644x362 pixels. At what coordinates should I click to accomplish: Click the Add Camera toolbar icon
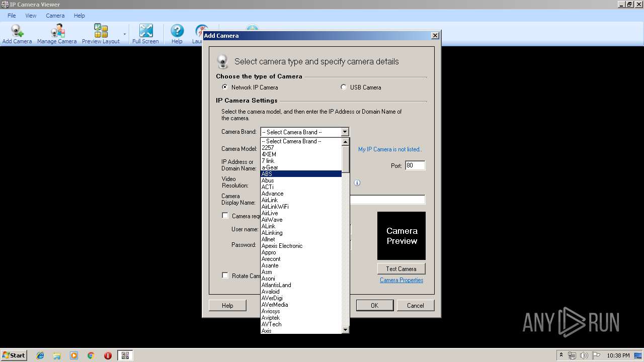17,34
